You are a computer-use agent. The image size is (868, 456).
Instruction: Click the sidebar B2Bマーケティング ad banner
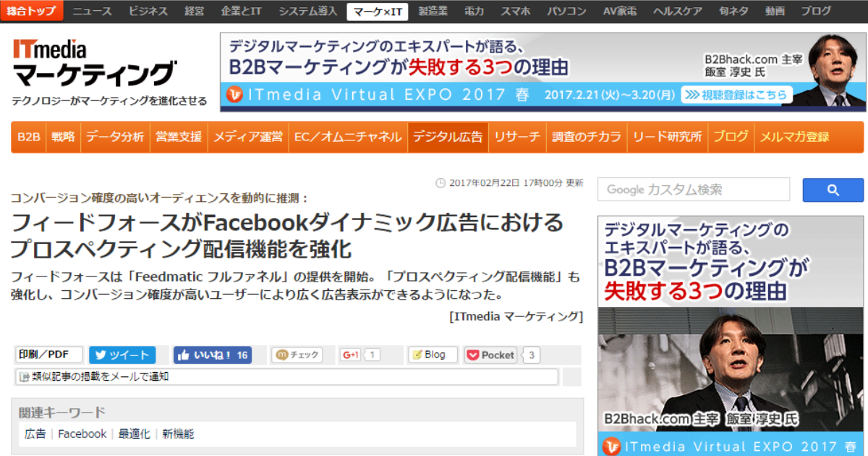[731, 335]
